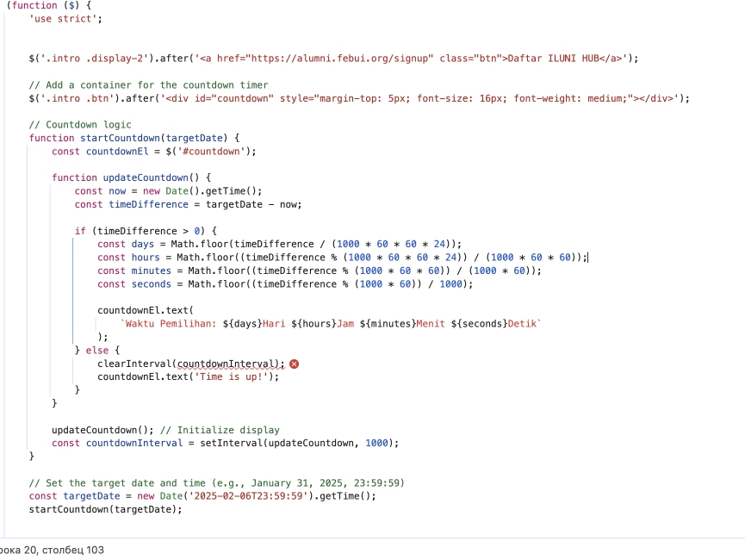Click the days variable declaration
The image size is (745, 560).
[x=143, y=244]
